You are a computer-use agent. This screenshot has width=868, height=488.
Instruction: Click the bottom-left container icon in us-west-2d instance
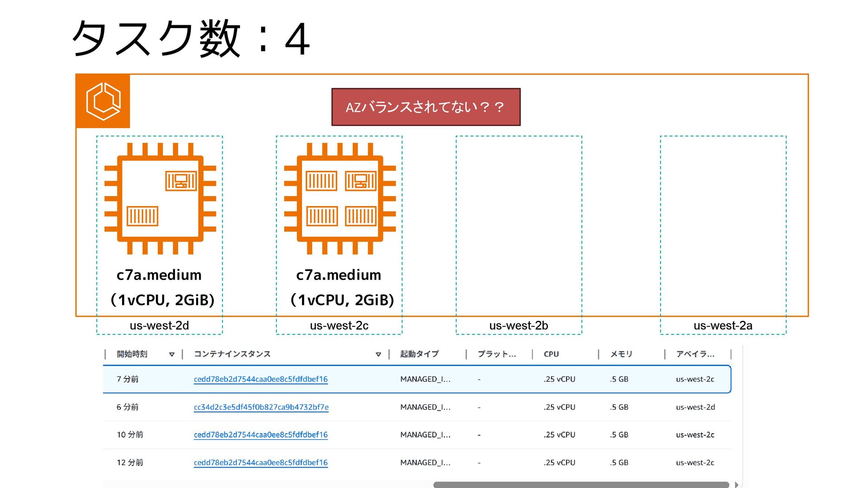[x=142, y=216]
